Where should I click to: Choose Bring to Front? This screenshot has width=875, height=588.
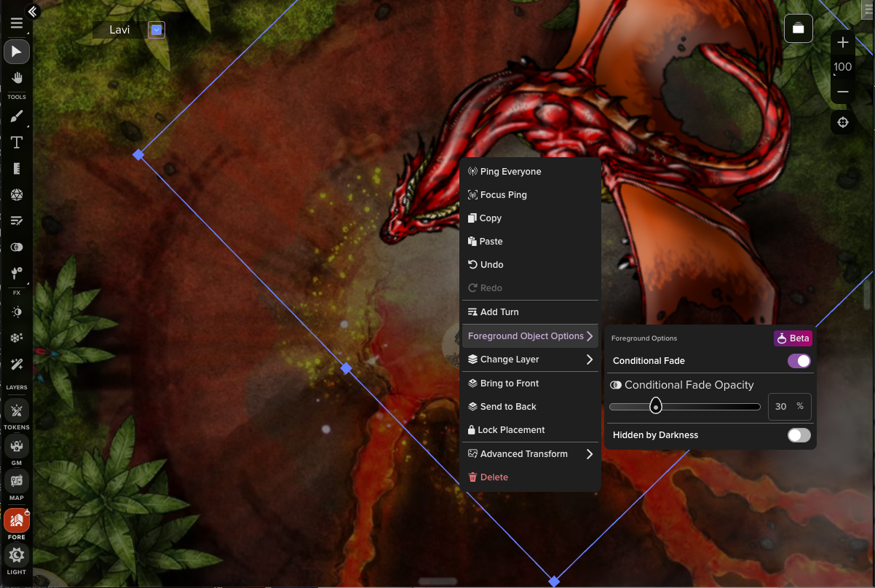(530, 384)
